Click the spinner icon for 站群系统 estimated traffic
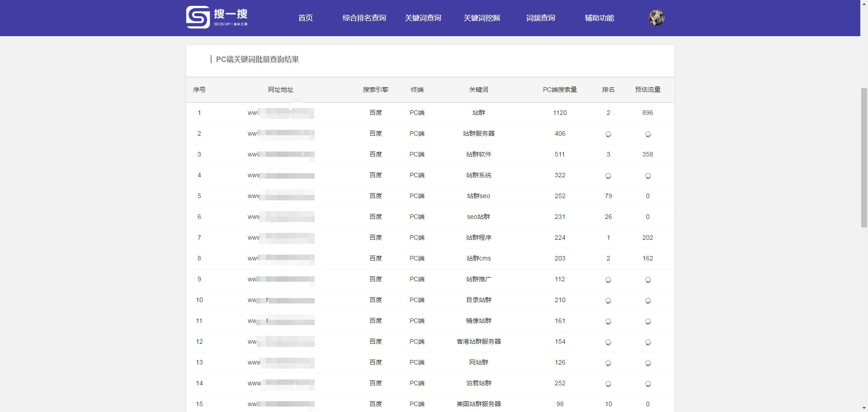This screenshot has height=412, width=868. point(648,175)
